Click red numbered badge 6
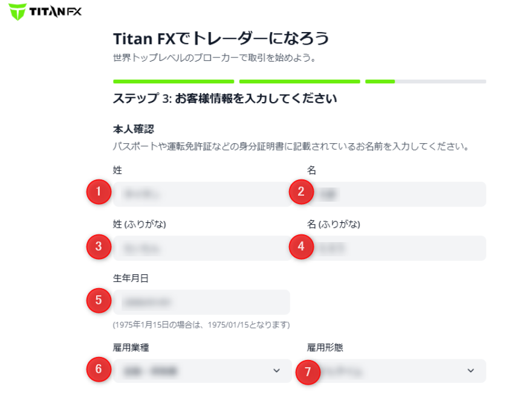 pos(99,370)
